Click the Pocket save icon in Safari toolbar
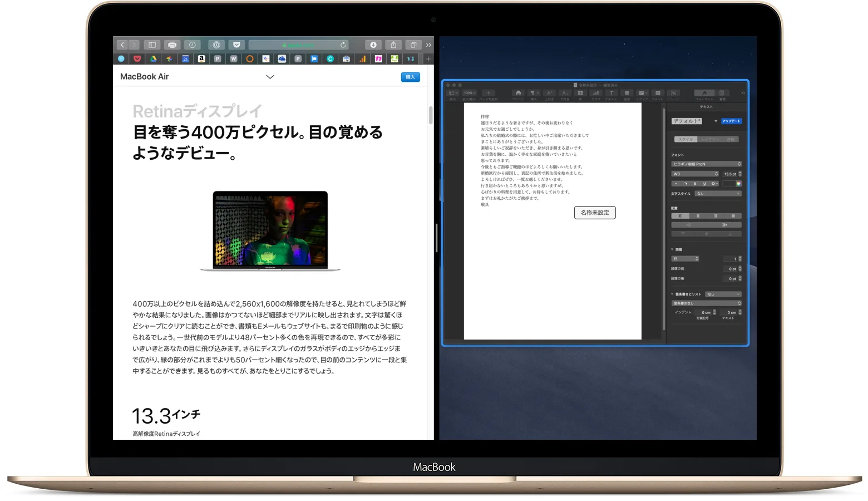 coord(236,45)
